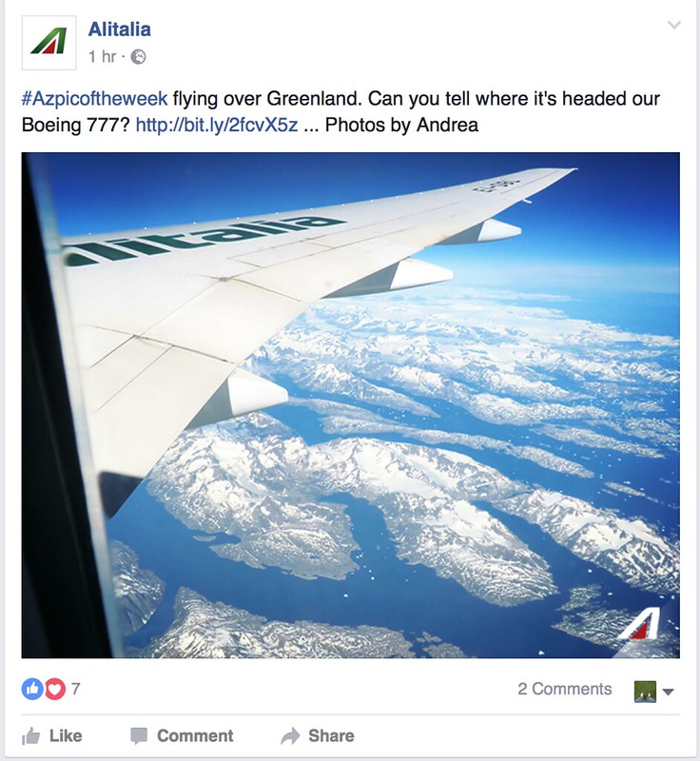
Task: Click the arrow Share icon
Action: [290, 735]
